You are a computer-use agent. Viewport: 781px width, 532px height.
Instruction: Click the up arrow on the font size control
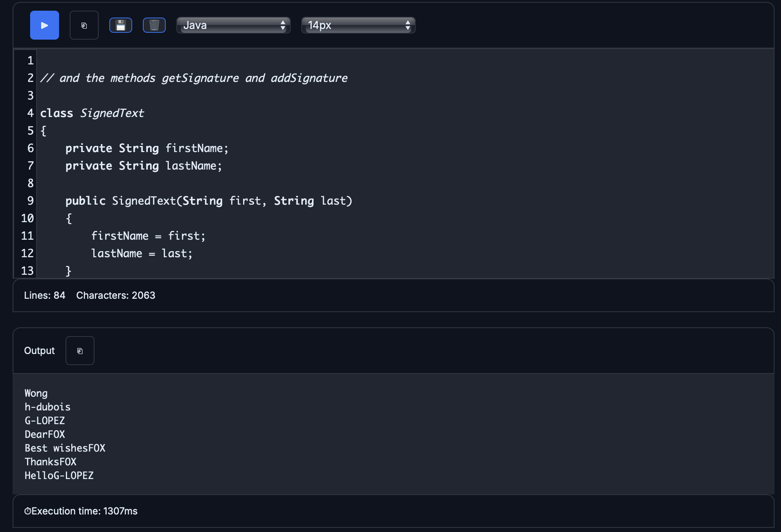pos(407,22)
